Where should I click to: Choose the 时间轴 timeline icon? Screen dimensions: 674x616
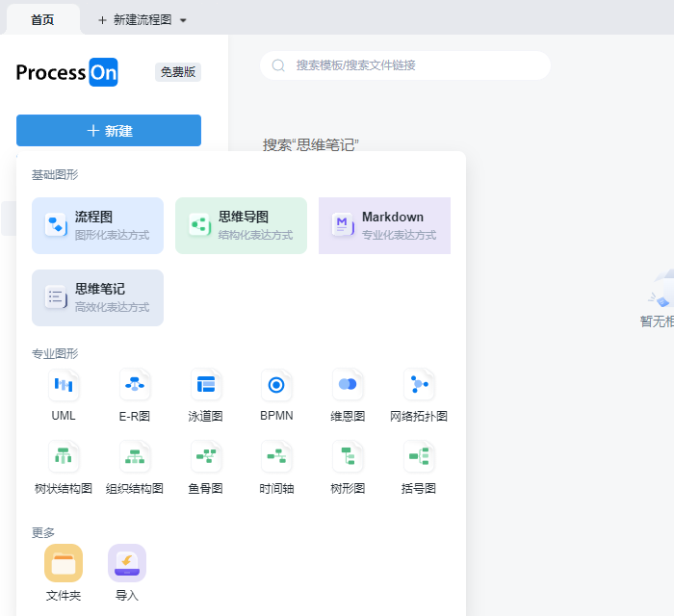coord(276,457)
